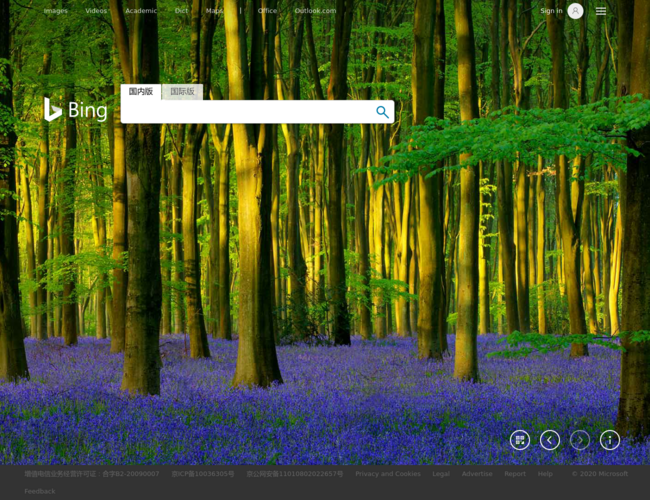Go to Videos in top navigation

(96, 11)
